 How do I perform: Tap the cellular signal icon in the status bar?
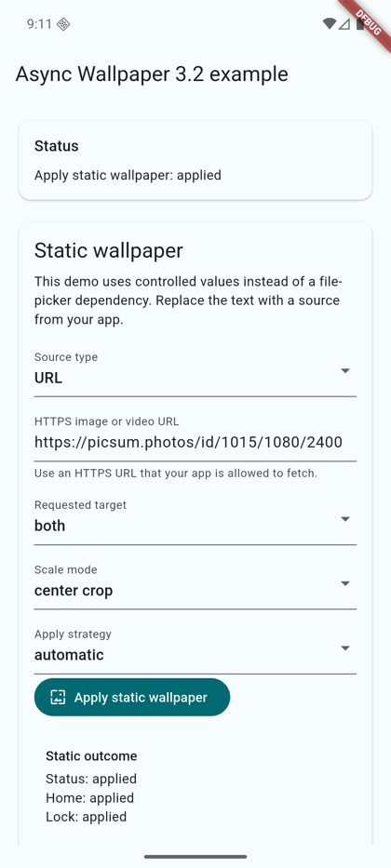[344, 24]
